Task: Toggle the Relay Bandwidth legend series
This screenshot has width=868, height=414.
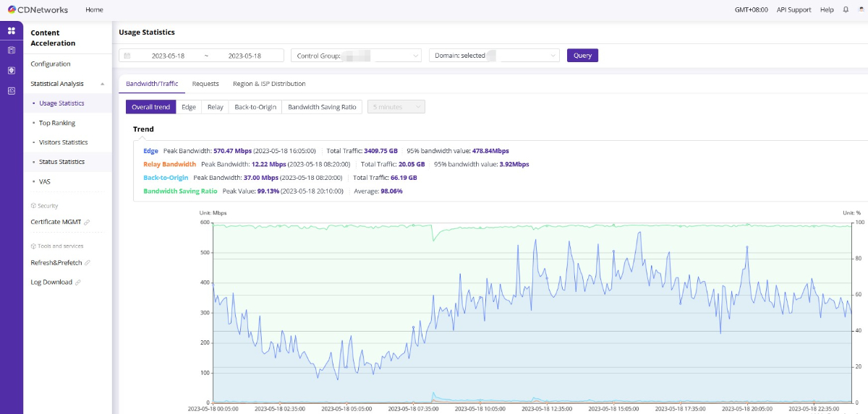Action: click(169, 164)
